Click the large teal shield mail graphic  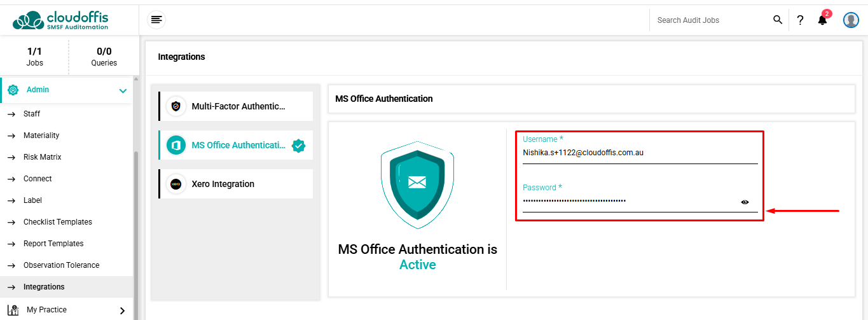pos(417,185)
